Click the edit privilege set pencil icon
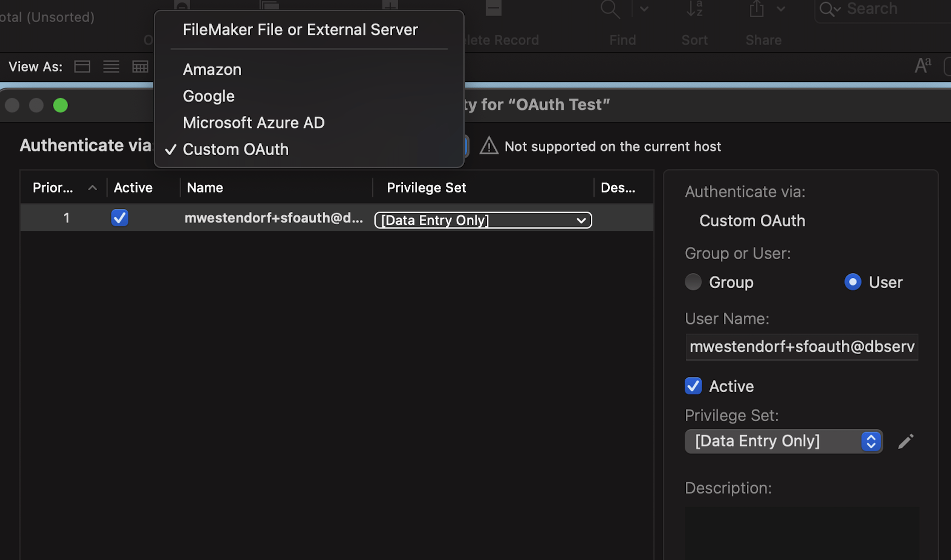Viewport: 951px width, 560px height. [905, 441]
